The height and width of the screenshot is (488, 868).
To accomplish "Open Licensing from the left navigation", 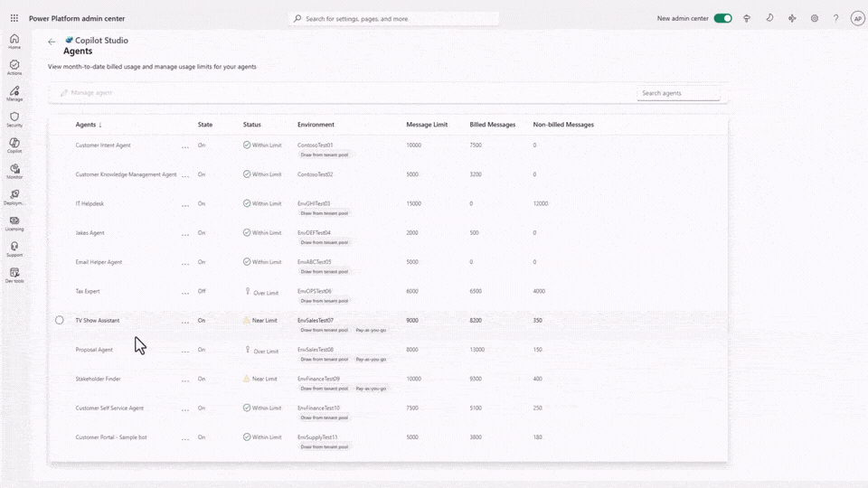I will (14, 223).
